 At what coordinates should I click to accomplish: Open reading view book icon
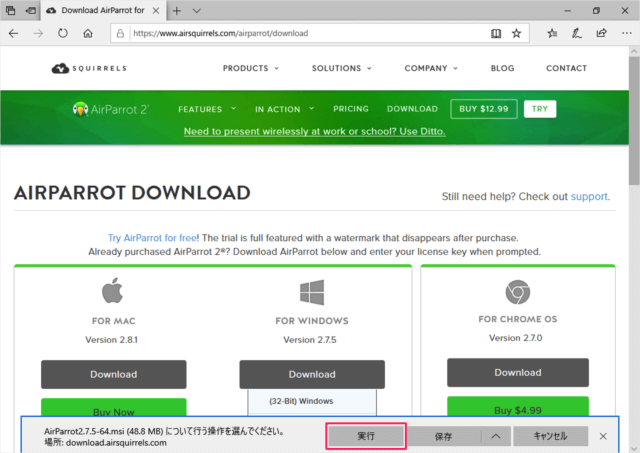tap(494, 33)
